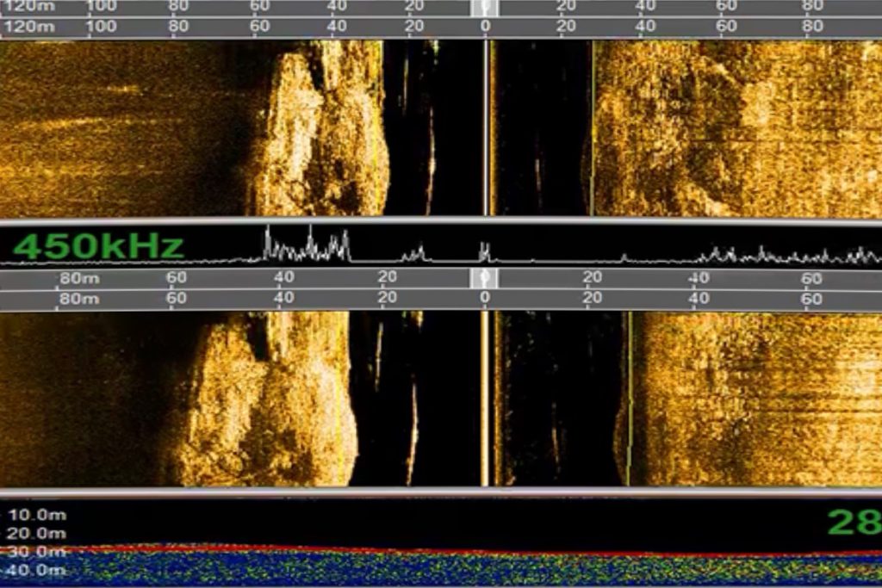The image size is (882, 588).
Task: Click the 40.0m depth scale label
Action: 36,570
